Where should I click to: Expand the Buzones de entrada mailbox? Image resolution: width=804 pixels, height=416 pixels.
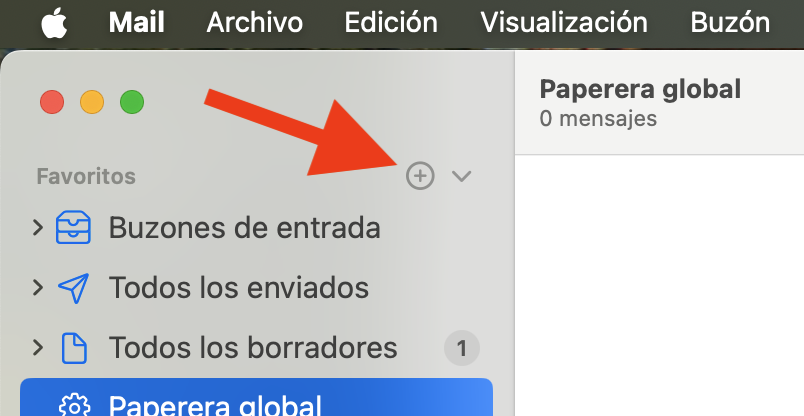point(37,227)
